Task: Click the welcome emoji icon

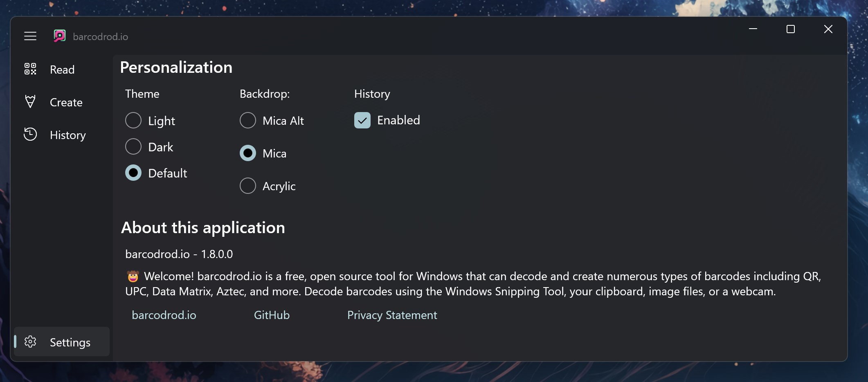Action: point(133,276)
